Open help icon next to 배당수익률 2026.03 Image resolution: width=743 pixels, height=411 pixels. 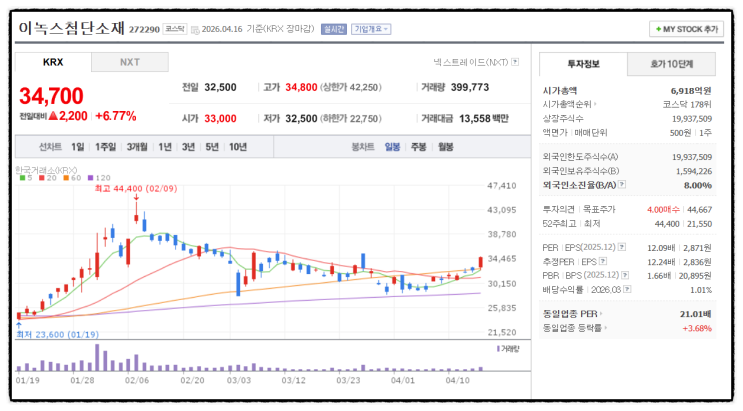click(627, 289)
